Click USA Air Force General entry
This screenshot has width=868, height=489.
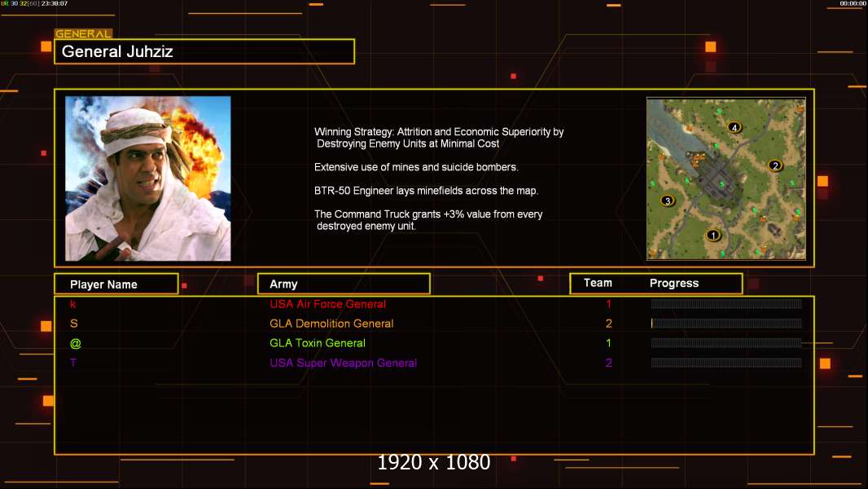click(327, 304)
